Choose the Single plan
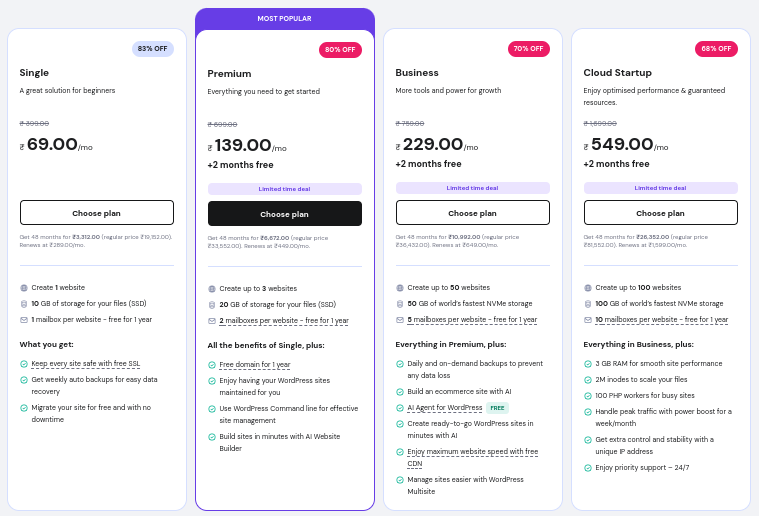759x516 pixels. [97, 212]
